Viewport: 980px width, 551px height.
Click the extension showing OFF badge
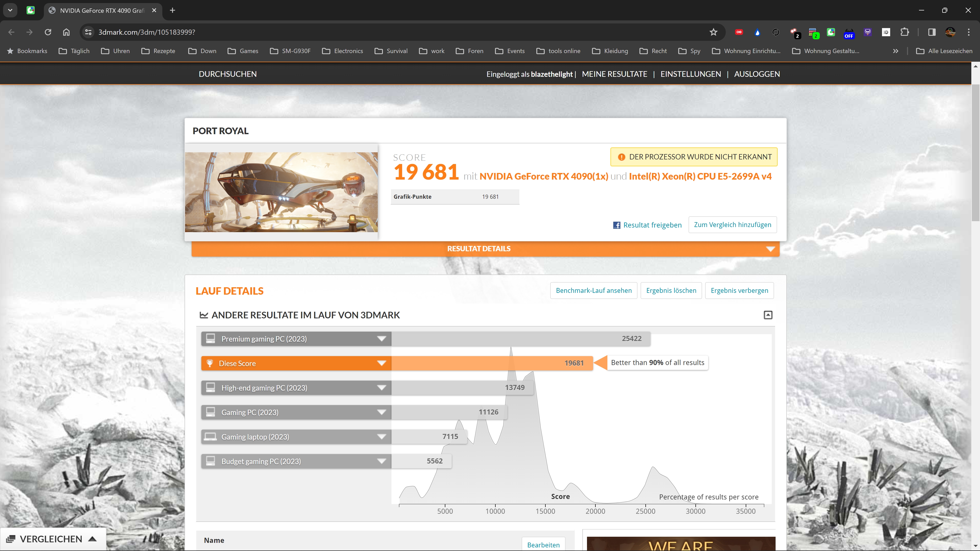pos(849,33)
